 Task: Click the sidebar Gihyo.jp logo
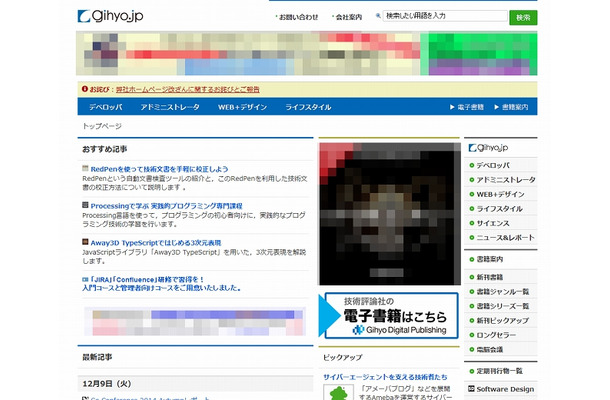coord(488,147)
